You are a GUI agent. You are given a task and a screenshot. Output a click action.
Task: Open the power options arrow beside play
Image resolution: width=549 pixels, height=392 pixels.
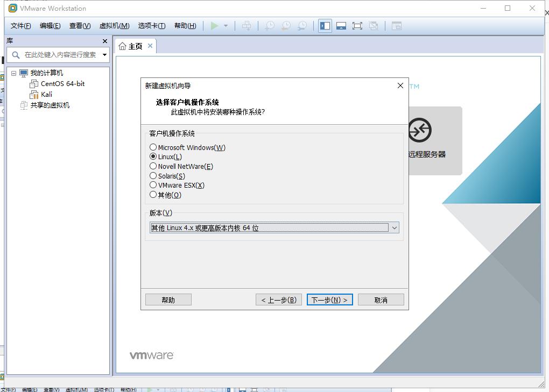click(226, 26)
